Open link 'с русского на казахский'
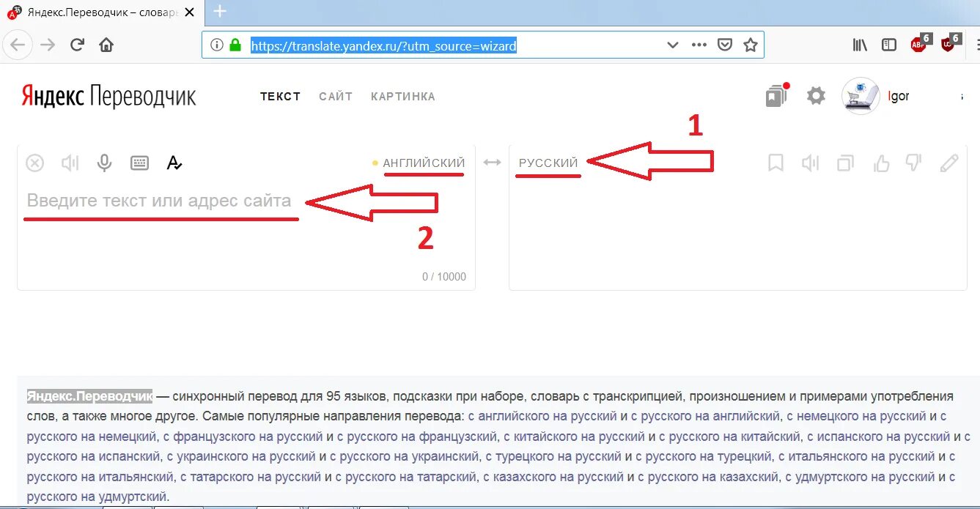This screenshot has height=509, width=980. click(x=702, y=478)
